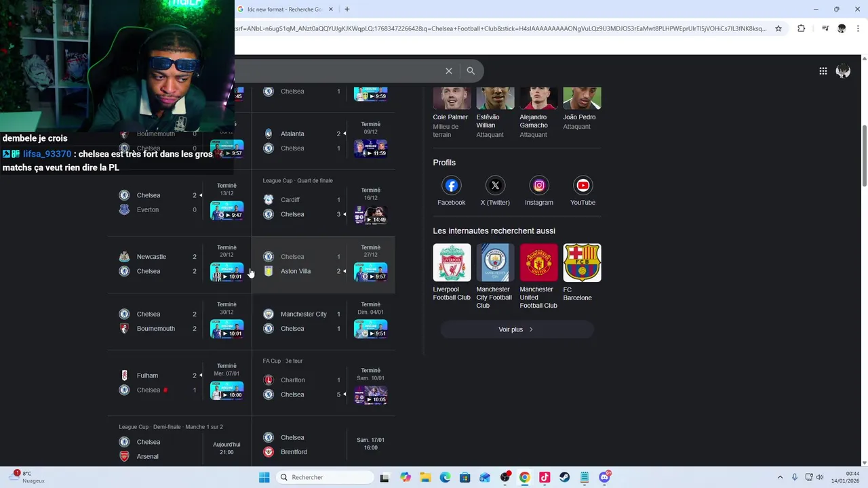
Task: Open the Alejandro Garnacho player card
Action: (x=538, y=113)
